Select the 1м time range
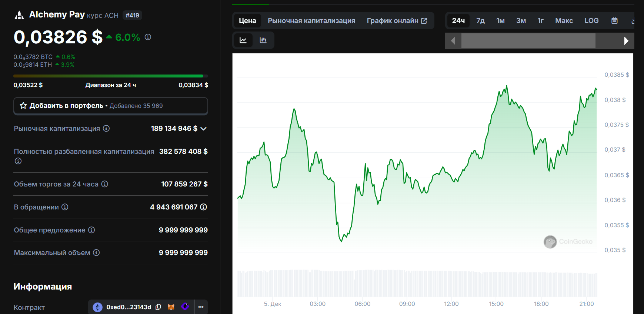644x314 pixels. 501,21
